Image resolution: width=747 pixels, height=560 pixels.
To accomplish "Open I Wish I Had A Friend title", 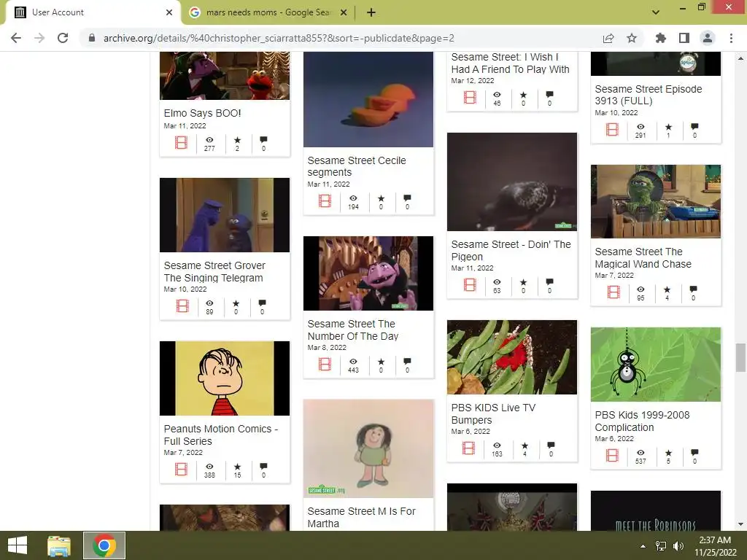I will [510, 63].
